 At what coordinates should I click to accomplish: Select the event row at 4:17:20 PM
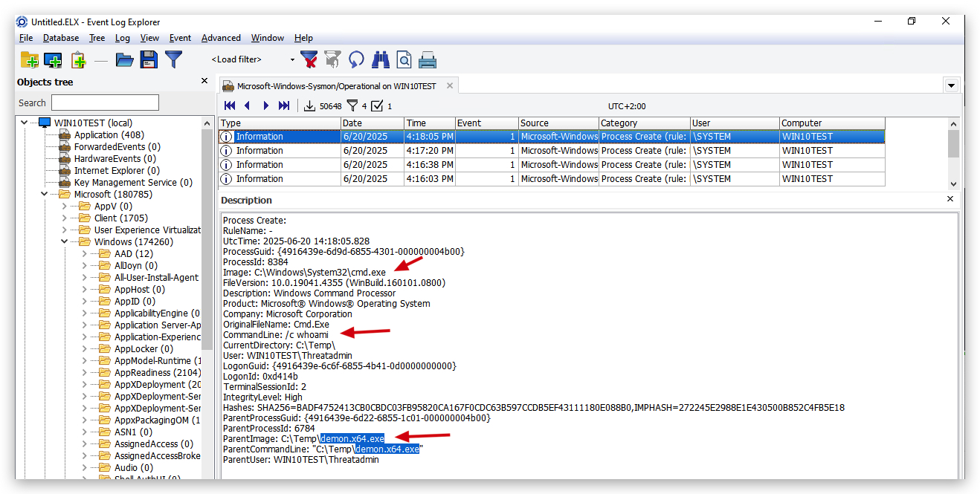click(552, 151)
